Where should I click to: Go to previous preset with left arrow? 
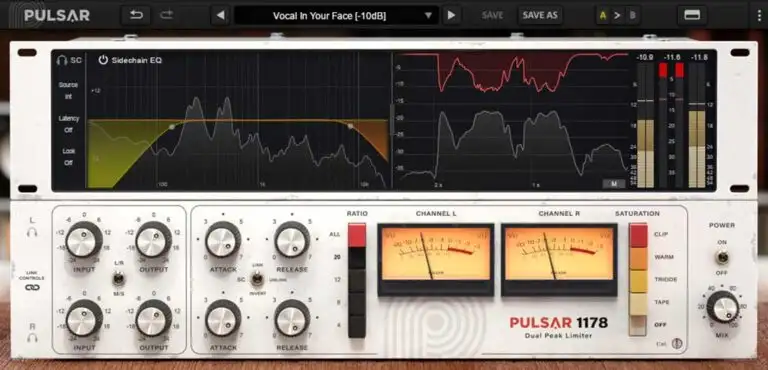220,15
